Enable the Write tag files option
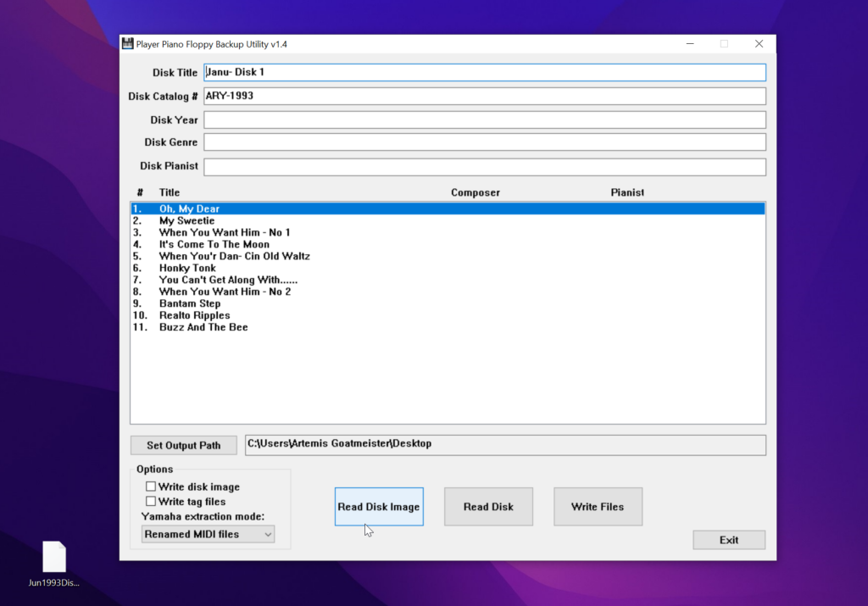Image resolution: width=868 pixels, height=606 pixels. pyautogui.click(x=151, y=501)
